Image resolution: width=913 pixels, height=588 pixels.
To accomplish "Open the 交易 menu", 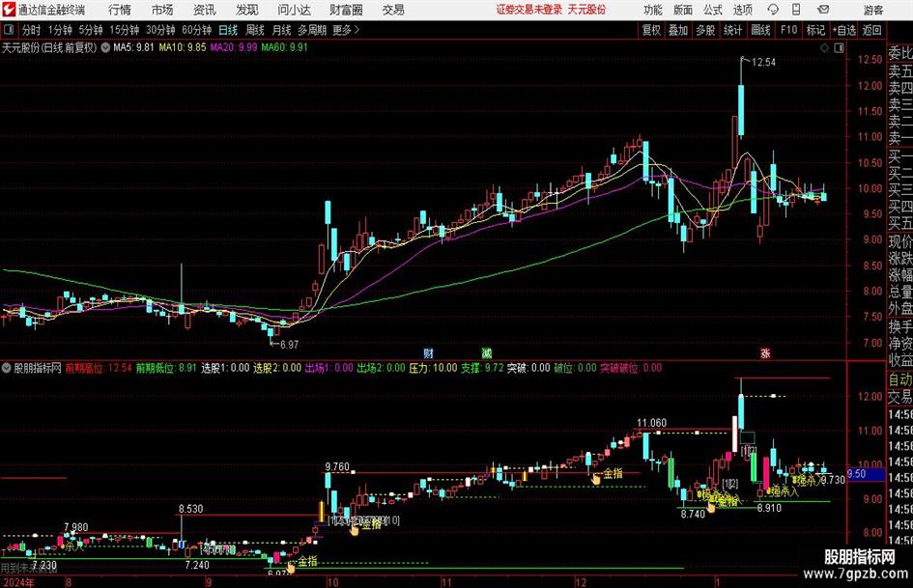I will (393, 10).
